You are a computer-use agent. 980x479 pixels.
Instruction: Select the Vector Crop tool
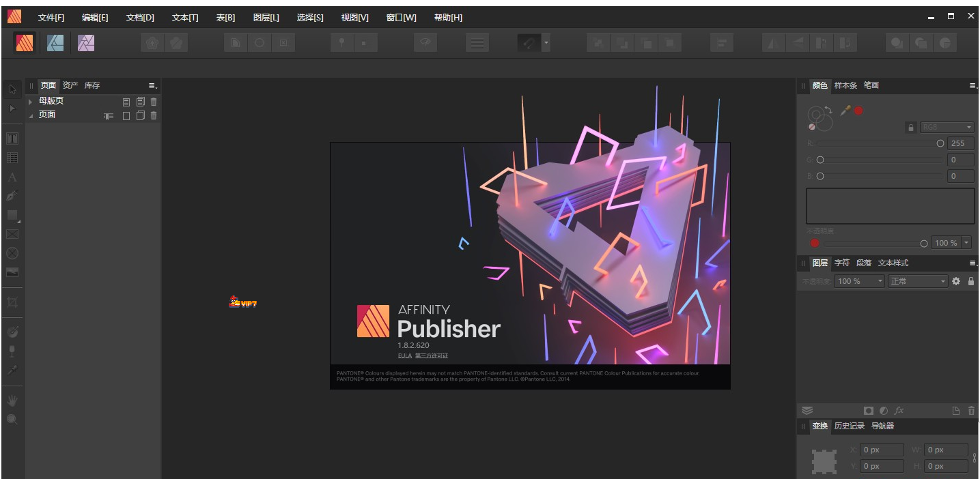[12, 302]
